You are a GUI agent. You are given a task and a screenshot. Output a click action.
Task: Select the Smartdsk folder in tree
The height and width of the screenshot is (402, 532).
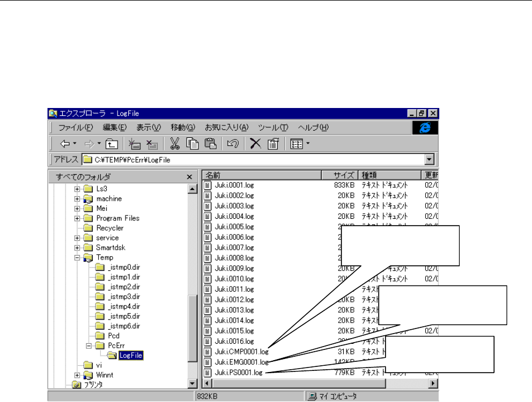111,248
